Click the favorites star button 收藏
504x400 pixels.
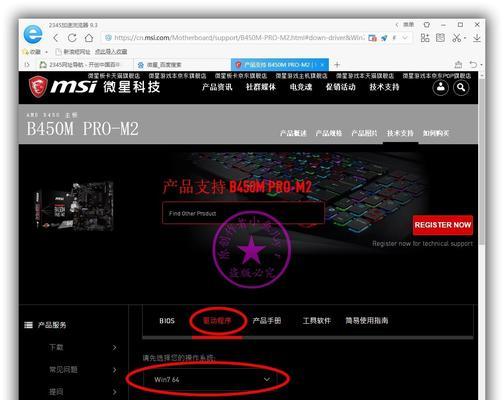[32, 52]
